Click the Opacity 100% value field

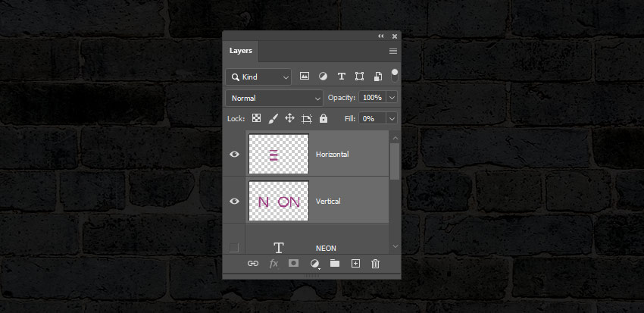[372, 97]
